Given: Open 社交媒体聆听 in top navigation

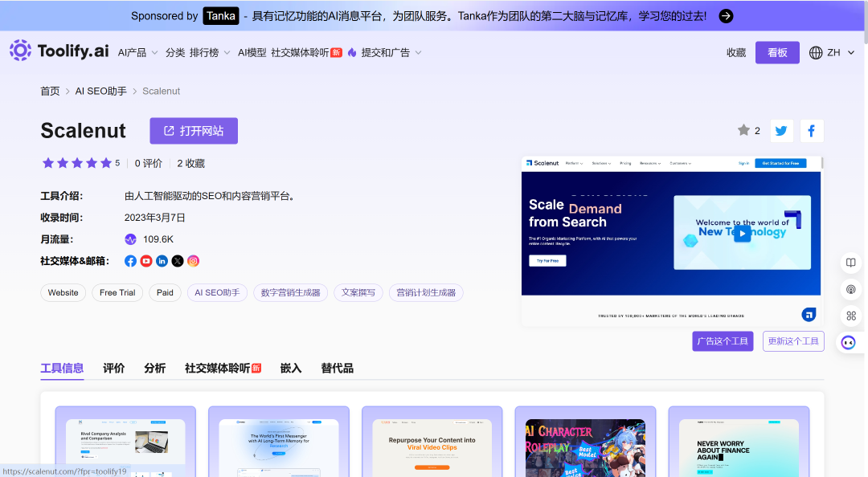Looking at the screenshot, I should tap(306, 52).
